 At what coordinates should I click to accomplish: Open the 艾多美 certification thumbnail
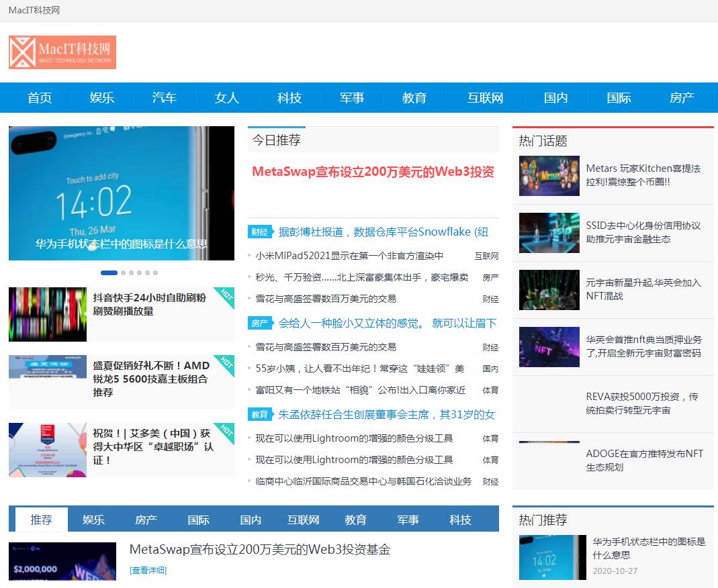tap(48, 450)
